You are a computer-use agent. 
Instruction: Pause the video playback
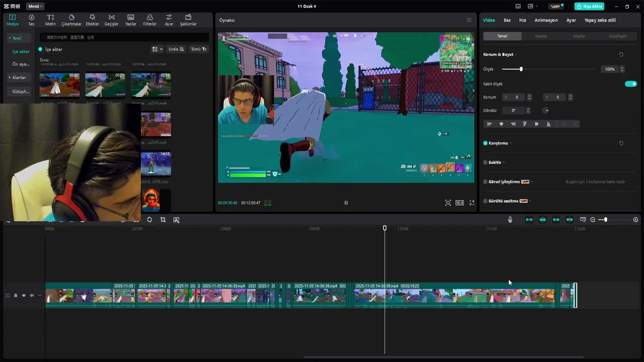pyautogui.click(x=346, y=203)
